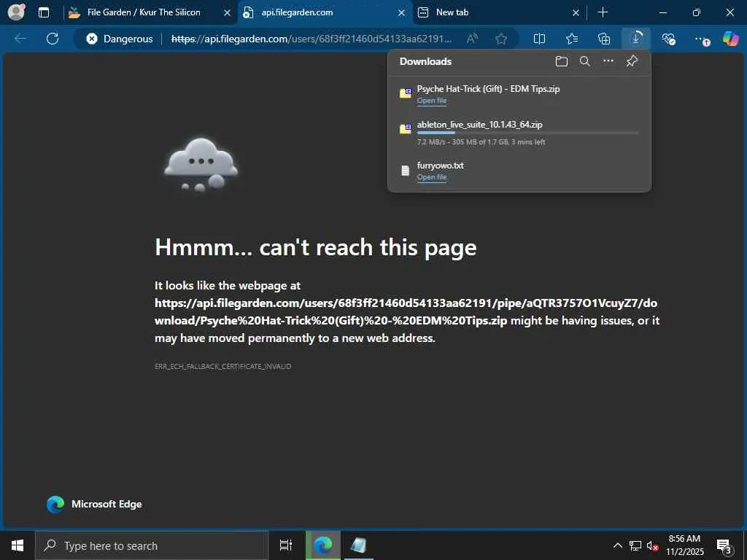Open Collections icon

click(603, 39)
